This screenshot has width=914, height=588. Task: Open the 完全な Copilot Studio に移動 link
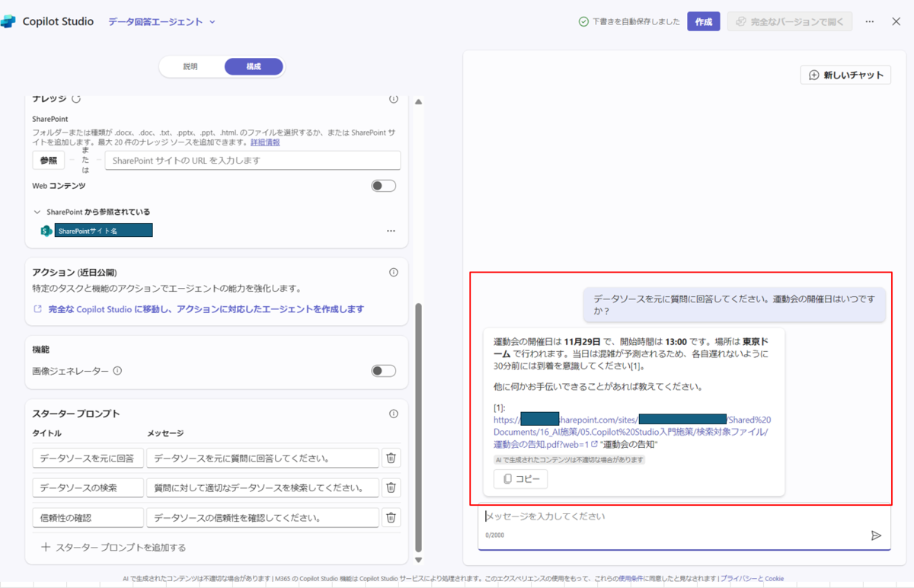[x=206, y=309]
